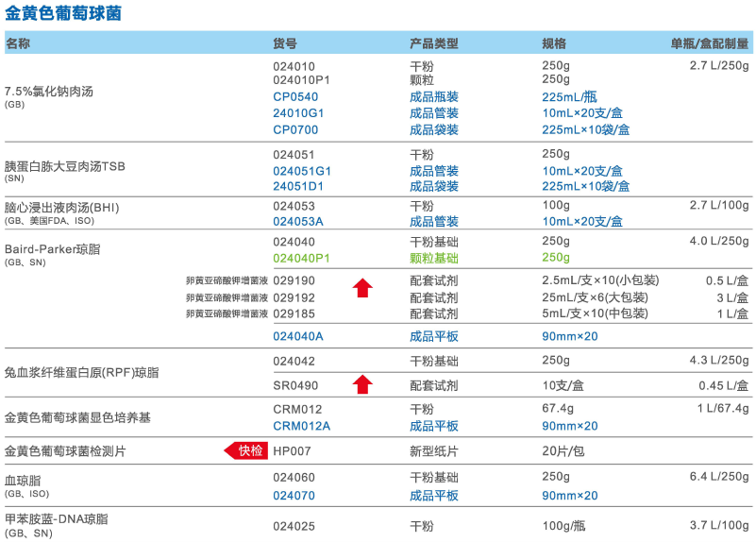The height and width of the screenshot is (542, 756).
Task: Click item code 029190
Action: point(294,280)
